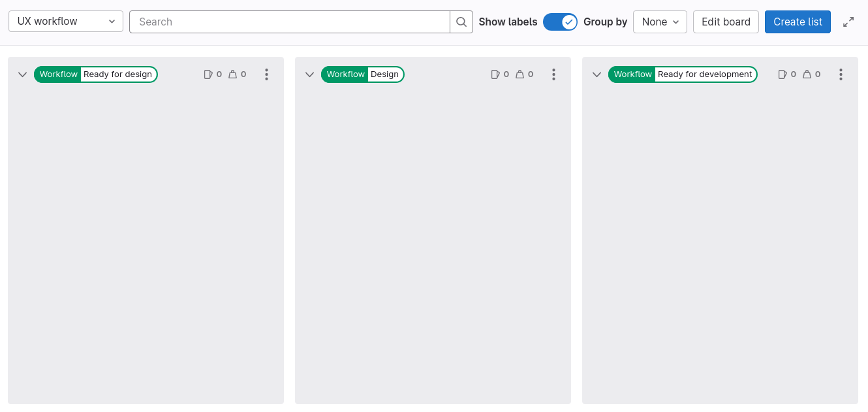Click the Create list button

[798, 22]
